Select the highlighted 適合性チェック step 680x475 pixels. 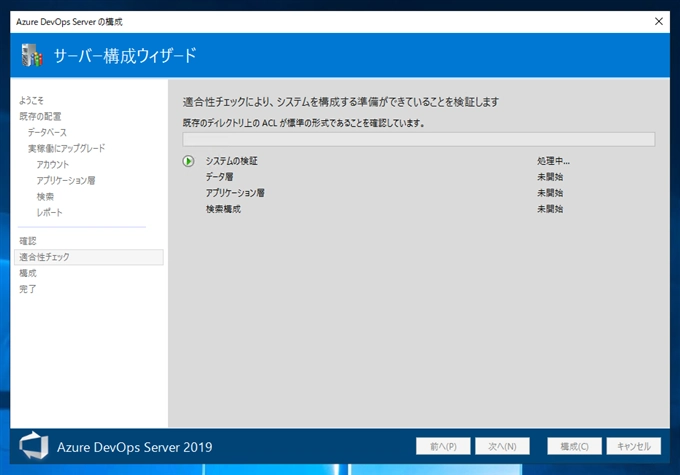89,257
